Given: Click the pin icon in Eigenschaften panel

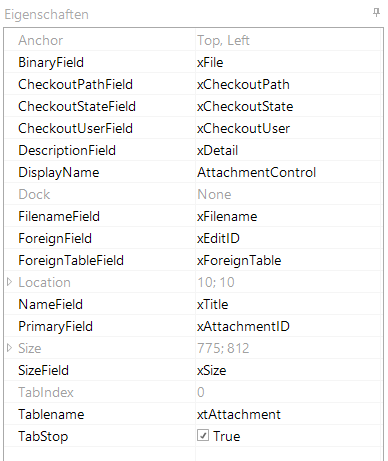Looking at the screenshot, I should pyautogui.click(x=376, y=13).
